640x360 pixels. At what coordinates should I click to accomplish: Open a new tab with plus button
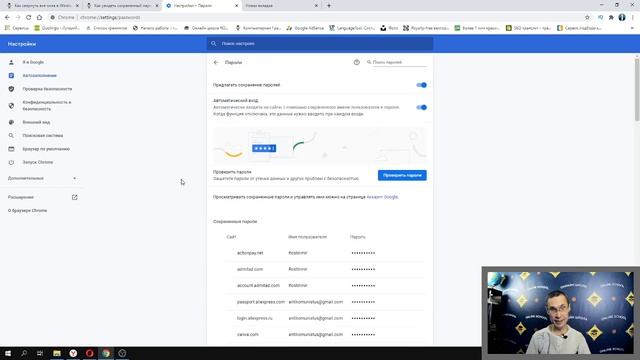329,6
